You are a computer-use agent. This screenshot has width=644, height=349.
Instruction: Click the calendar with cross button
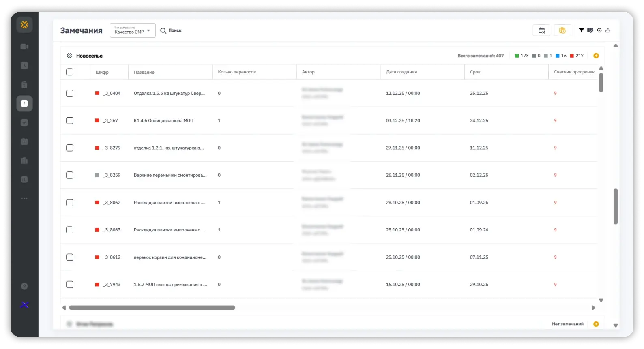(541, 30)
